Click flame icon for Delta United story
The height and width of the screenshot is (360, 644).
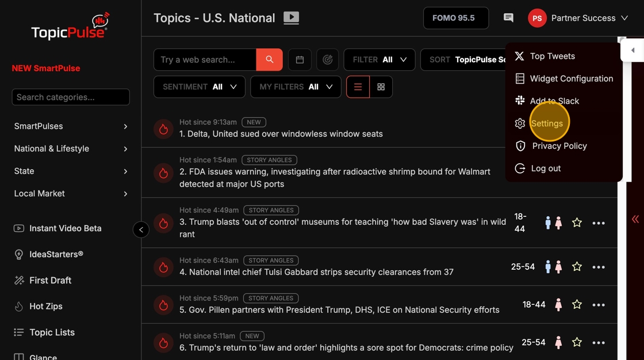point(163,129)
